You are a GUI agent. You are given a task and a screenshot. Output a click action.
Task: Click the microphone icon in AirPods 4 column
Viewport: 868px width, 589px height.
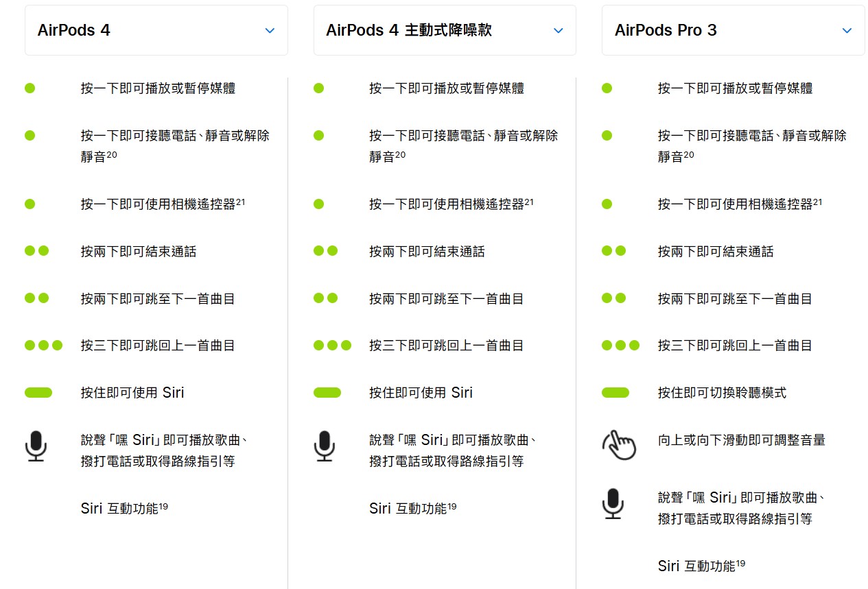pyautogui.click(x=35, y=446)
